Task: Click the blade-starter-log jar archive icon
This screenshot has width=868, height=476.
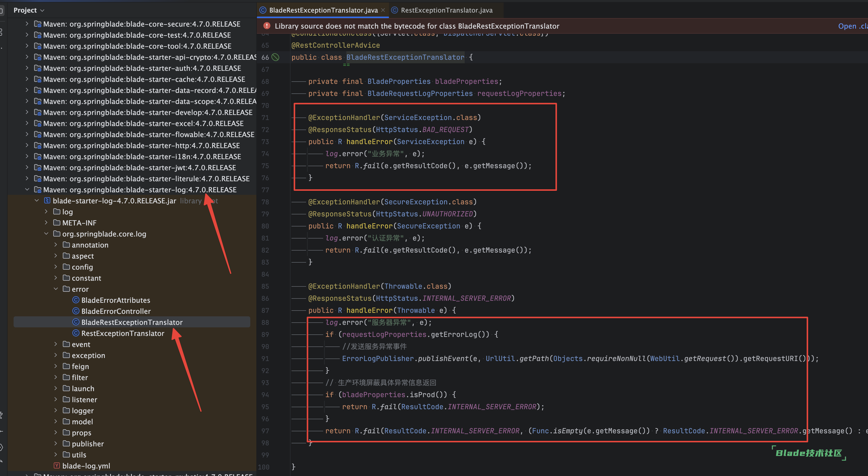Action: [x=47, y=201]
